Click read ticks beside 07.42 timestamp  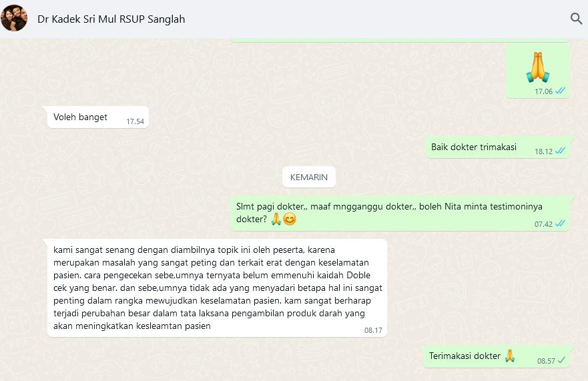[x=560, y=224]
